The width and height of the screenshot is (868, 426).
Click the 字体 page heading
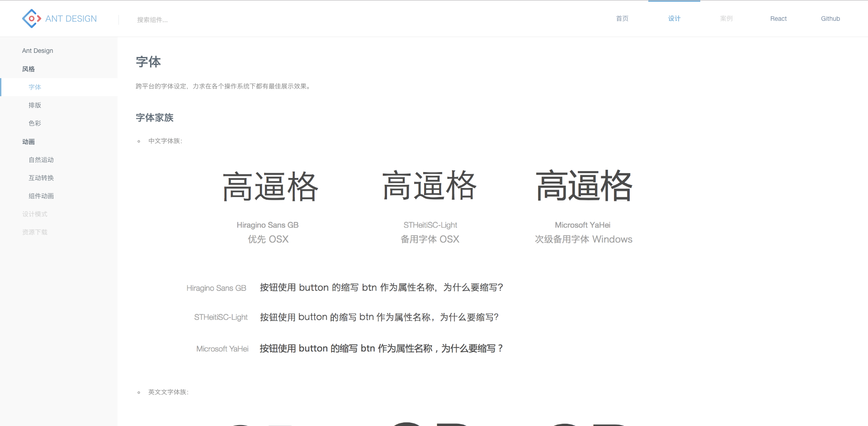tap(148, 62)
